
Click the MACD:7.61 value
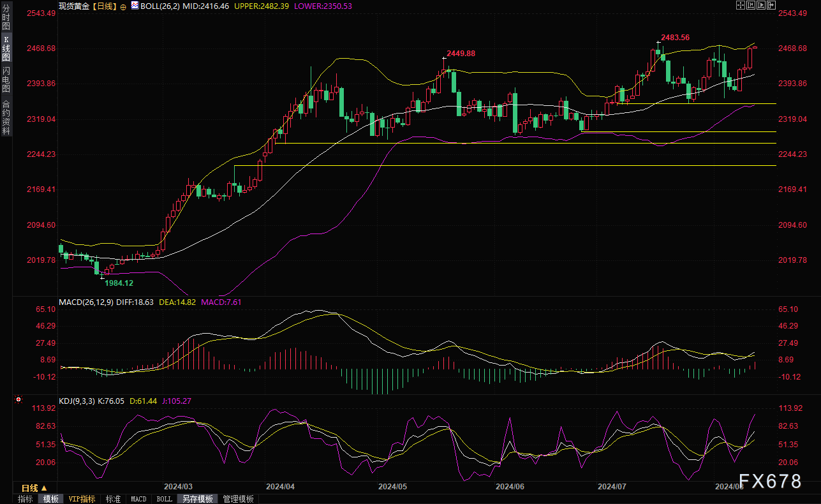(x=221, y=302)
